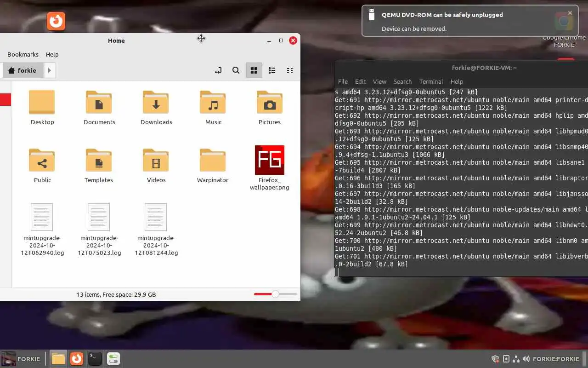Maximize the Home file manager window
This screenshot has height=368, width=588.
pos(281,40)
